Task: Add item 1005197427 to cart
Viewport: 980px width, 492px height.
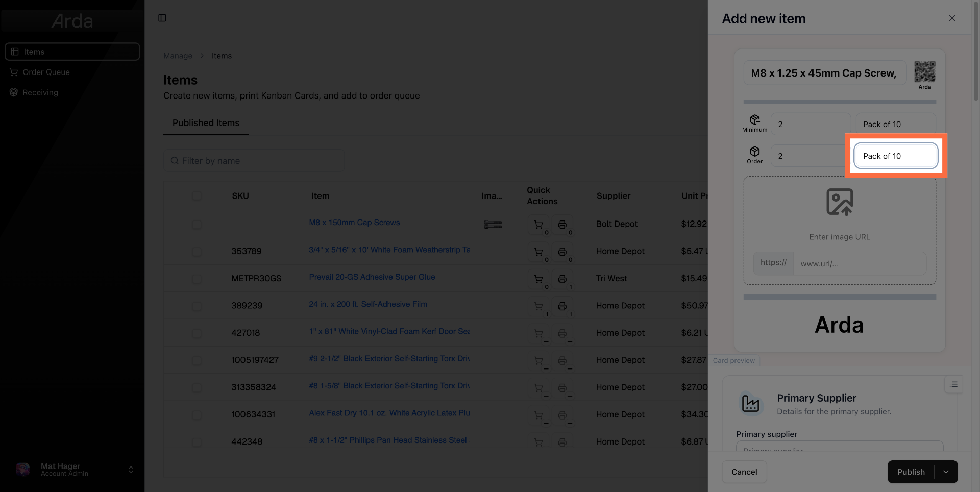Action: click(538, 361)
